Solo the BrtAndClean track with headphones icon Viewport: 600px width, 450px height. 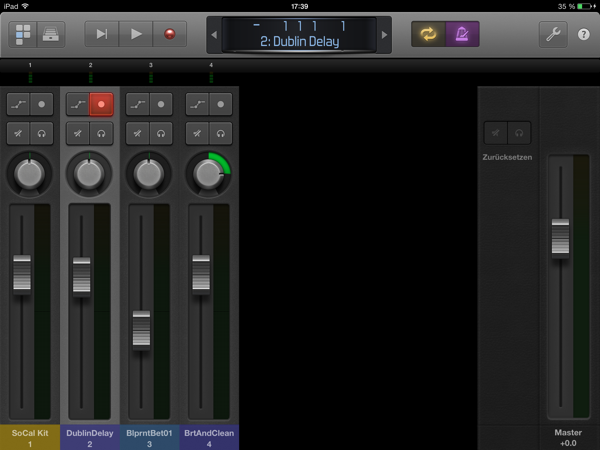pos(222,133)
